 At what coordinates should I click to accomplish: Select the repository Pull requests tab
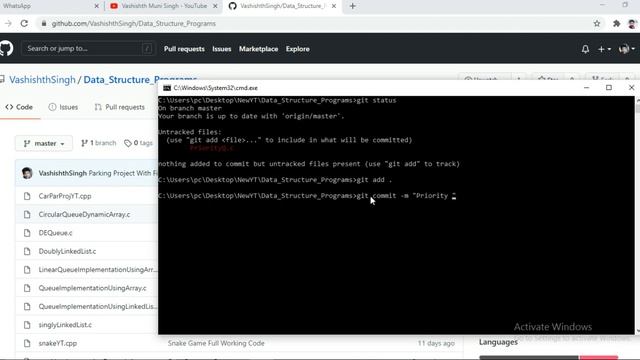tap(120, 107)
